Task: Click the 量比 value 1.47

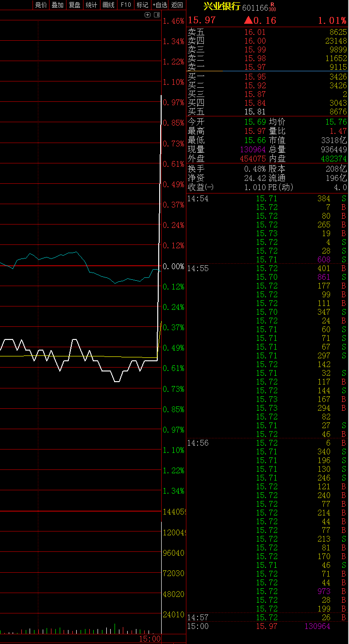Action: pos(338,131)
